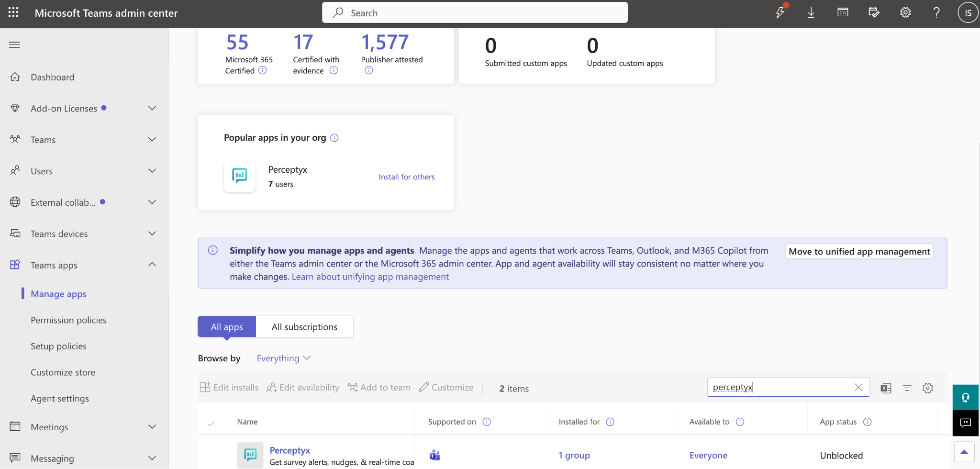Toggle the select-all checkmark in table header

211,423
